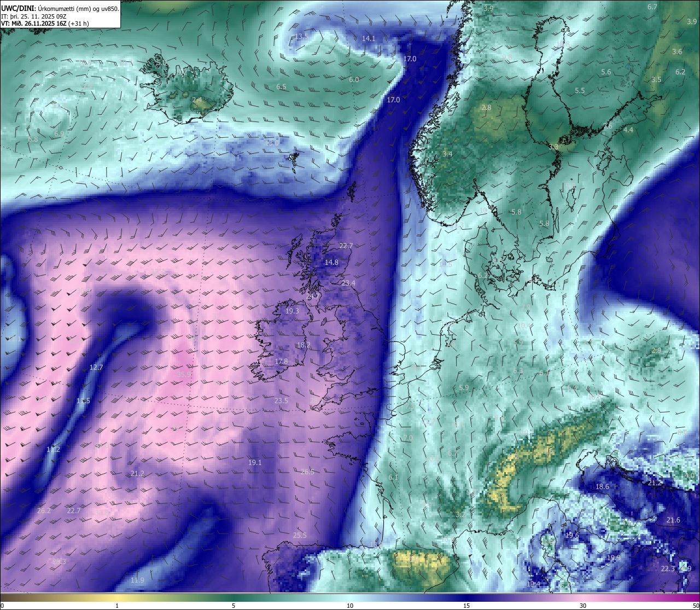Screen dimensions: 700x610
Task: Click the 3.6 value at top right
Action: (x=677, y=51)
